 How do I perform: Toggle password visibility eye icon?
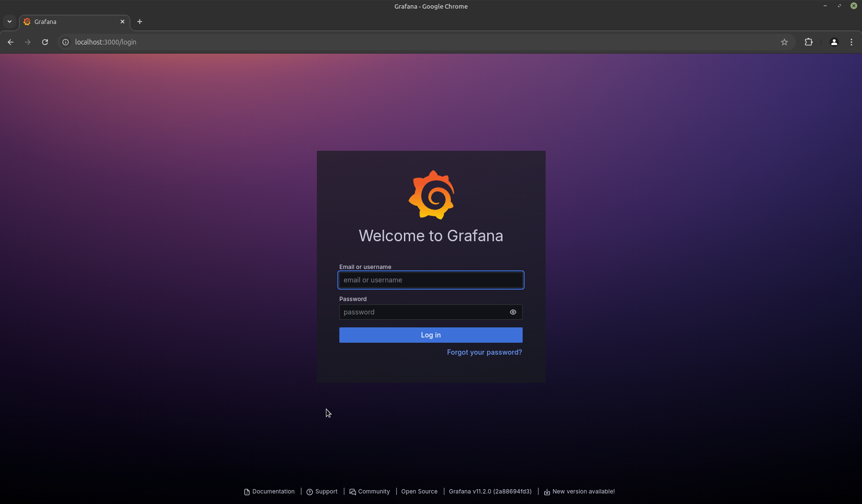(x=513, y=312)
